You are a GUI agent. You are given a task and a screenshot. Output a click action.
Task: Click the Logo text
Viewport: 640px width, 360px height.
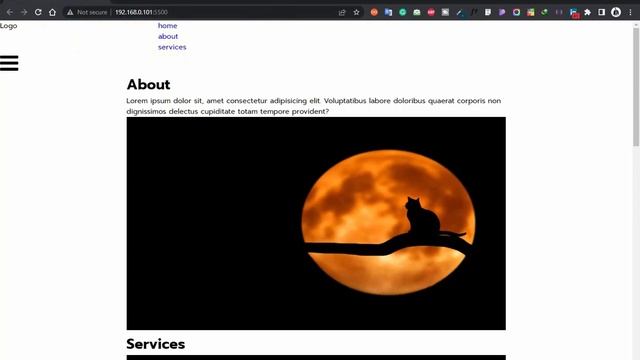pyautogui.click(x=9, y=26)
